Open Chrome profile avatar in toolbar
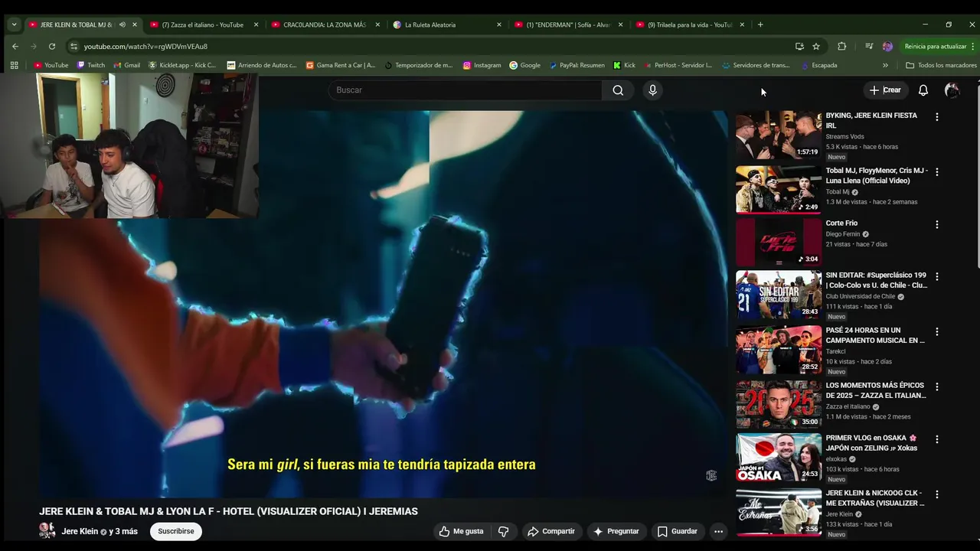This screenshot has height=551, width=980. tap(887, 46)
